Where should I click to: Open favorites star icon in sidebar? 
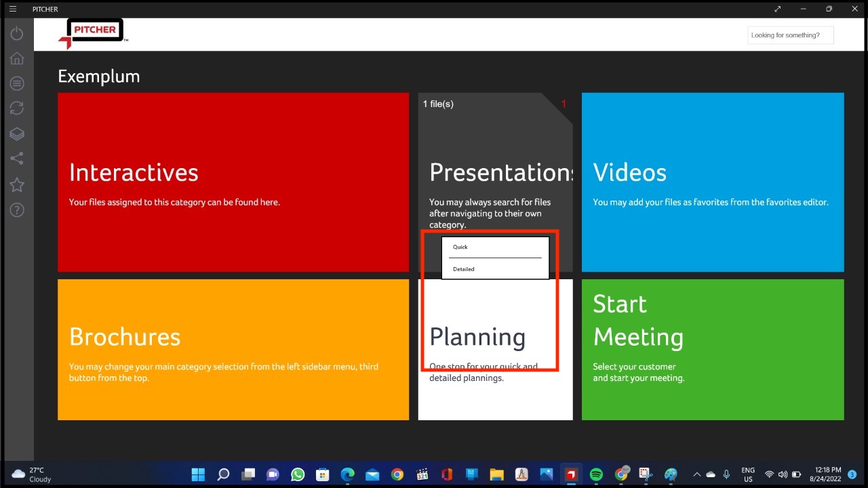coord(17,184)
